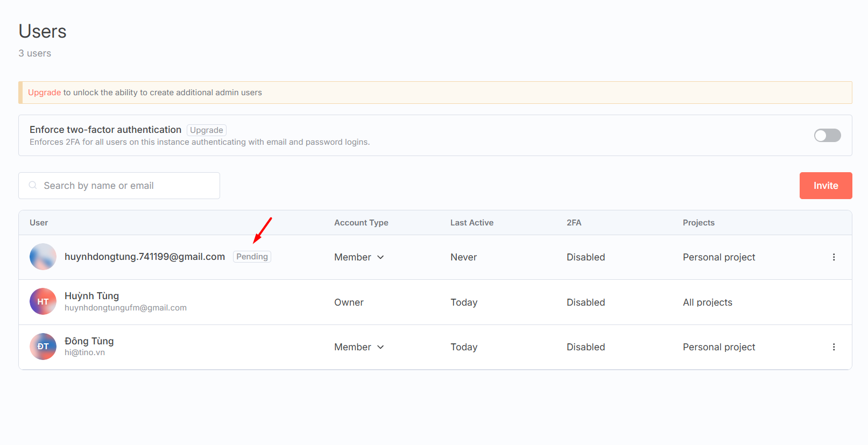The image size is (868, 445).
Task: Expand Member dropdown for pending gmail user
Action: pos(359,257)
